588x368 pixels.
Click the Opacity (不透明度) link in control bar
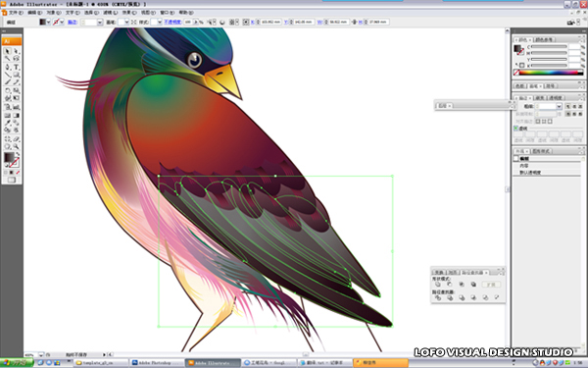click(172, 23)
